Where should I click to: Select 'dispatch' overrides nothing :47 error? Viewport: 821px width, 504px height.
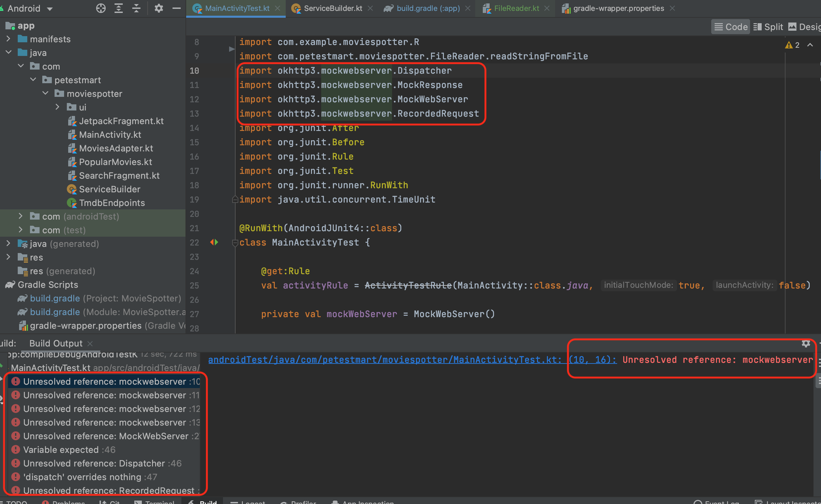point(104,477)
